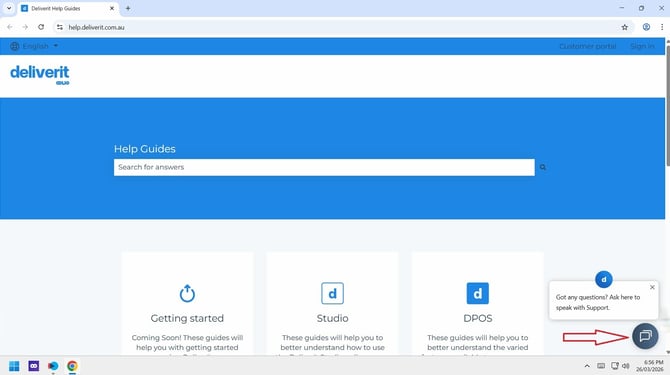Bookmark this page with the star

point(625,27)
